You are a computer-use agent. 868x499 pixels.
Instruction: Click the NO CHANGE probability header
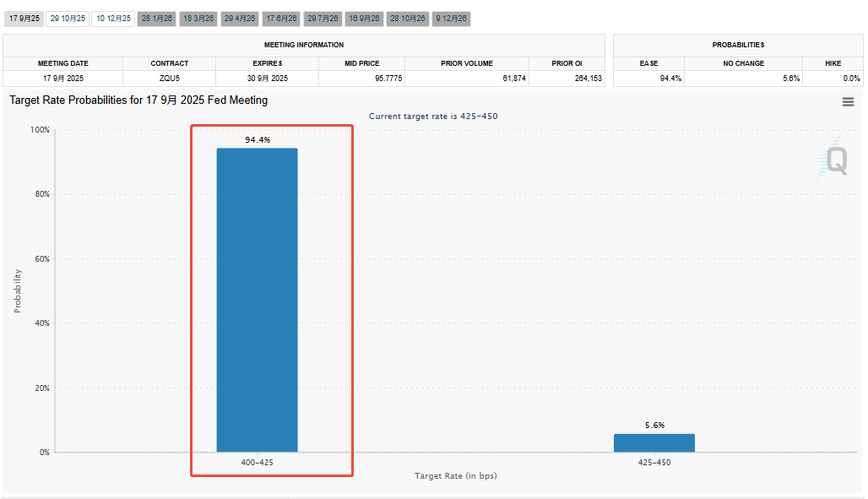coord(743,63)
